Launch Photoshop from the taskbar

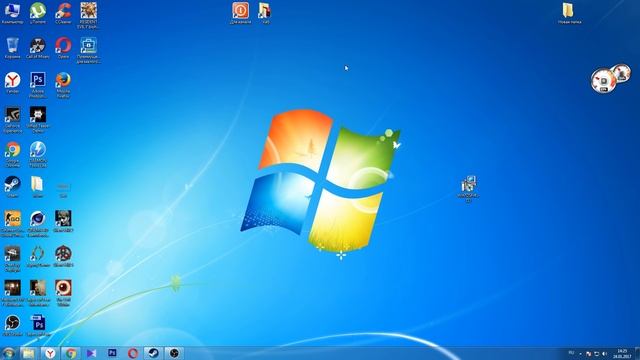pos(112,353)
